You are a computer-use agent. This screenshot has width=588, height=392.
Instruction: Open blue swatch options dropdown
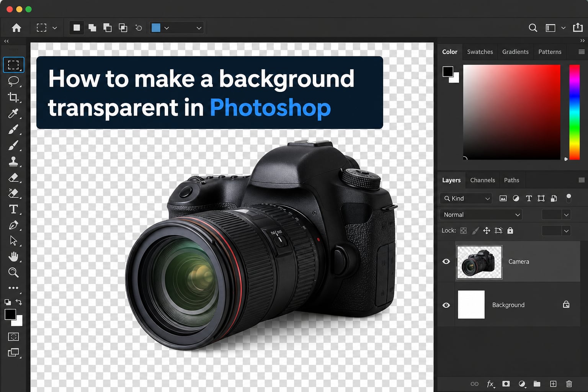pyautogui.click(x=167, y=28)
